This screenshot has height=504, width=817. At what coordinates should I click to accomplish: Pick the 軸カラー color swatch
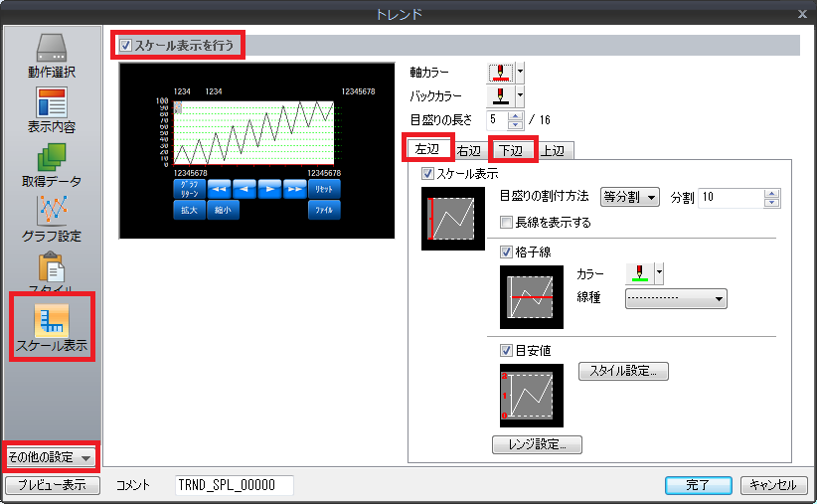[501, 73]
